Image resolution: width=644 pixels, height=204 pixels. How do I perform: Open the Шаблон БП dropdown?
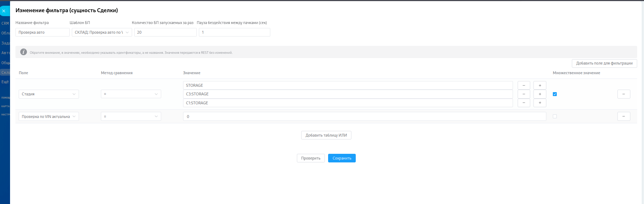tap(102, 32)
